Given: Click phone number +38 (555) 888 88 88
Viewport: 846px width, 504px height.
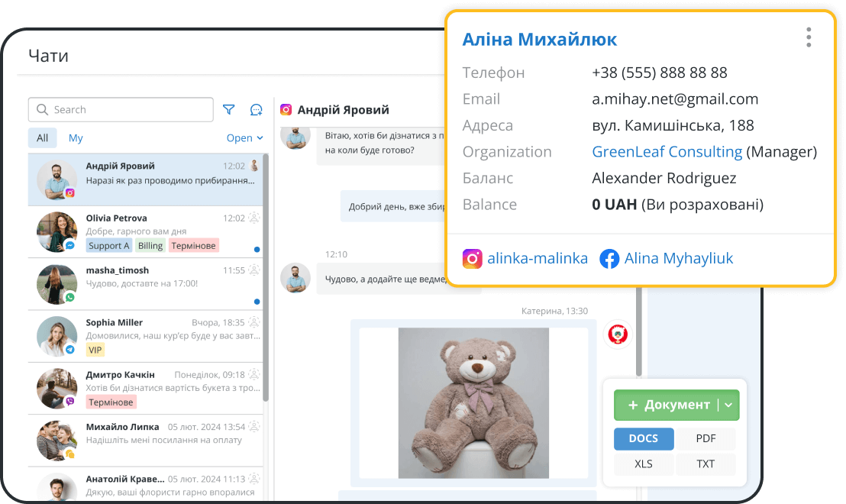Looking at the screenshot, I should pyautogui.click(x=660, y=73).
